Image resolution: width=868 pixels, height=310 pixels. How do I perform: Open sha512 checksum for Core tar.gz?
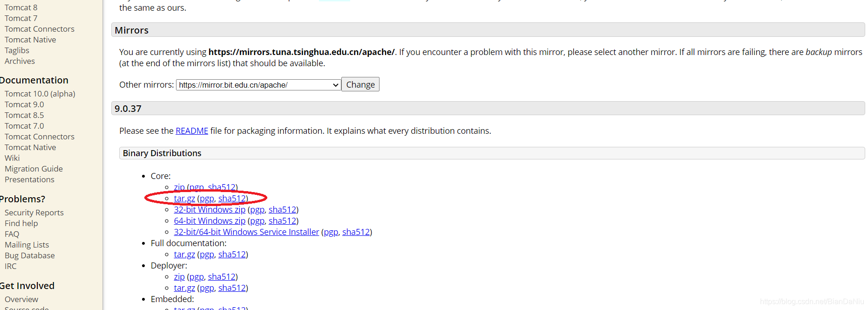pyautogui.click(x=232, y=199)
